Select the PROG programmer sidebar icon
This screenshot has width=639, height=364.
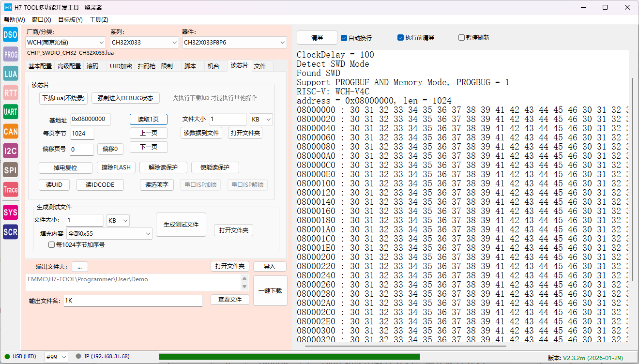10,54
